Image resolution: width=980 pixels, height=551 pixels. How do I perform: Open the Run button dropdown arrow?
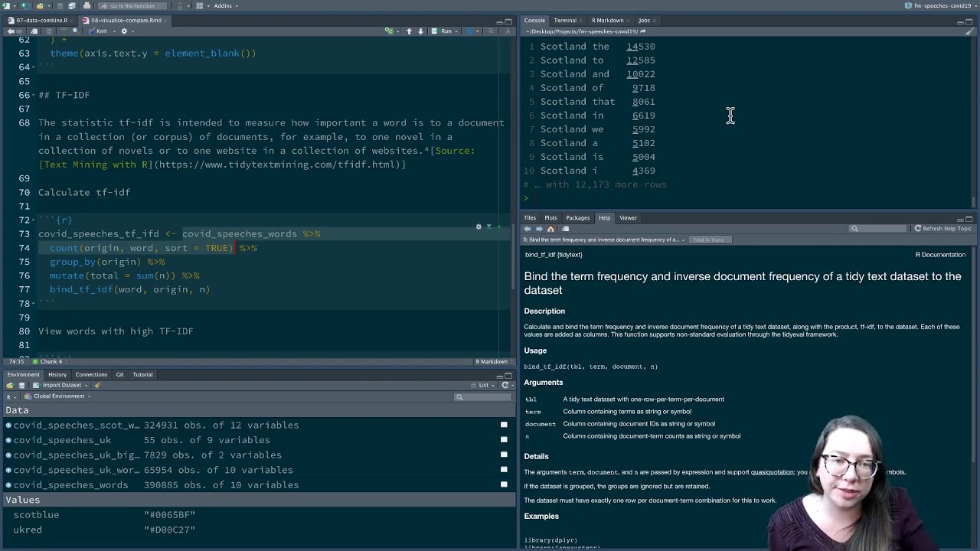point(456,31)
